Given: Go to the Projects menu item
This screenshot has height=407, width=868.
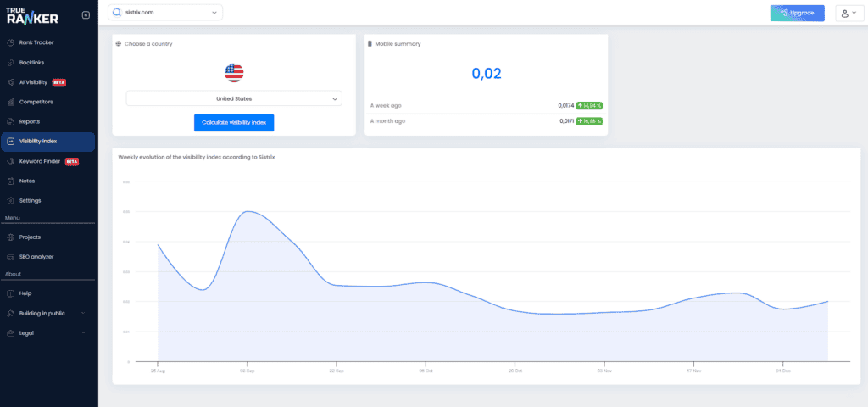Looking at the screenshot, I should 30,237.
